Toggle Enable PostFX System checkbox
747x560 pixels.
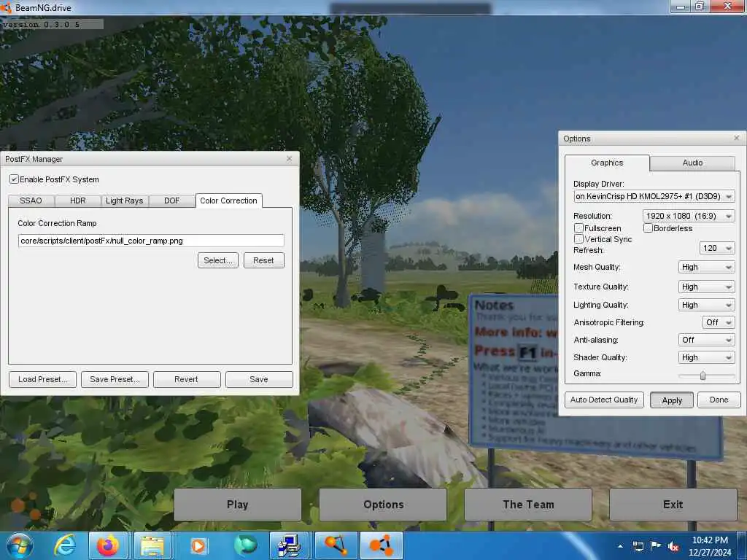15,179
